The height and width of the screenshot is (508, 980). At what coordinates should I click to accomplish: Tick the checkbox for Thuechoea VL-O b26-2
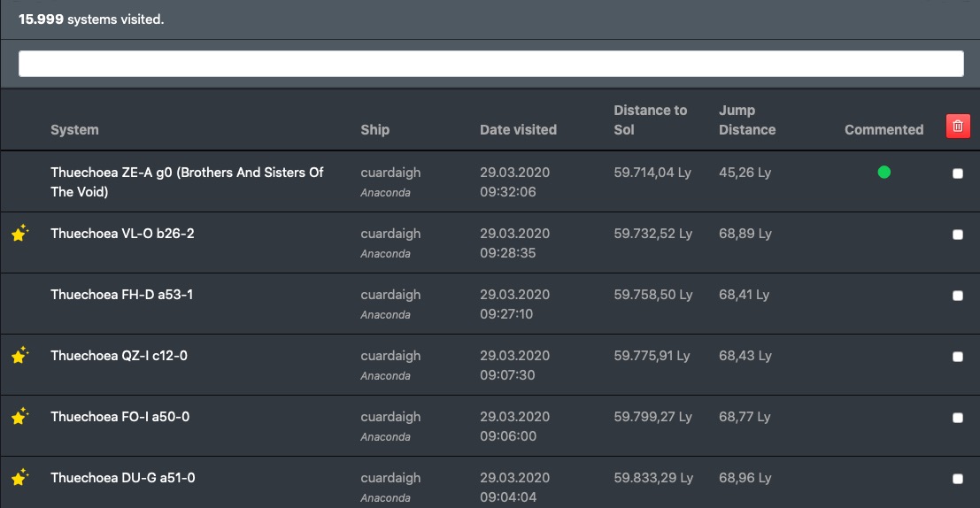958,235
